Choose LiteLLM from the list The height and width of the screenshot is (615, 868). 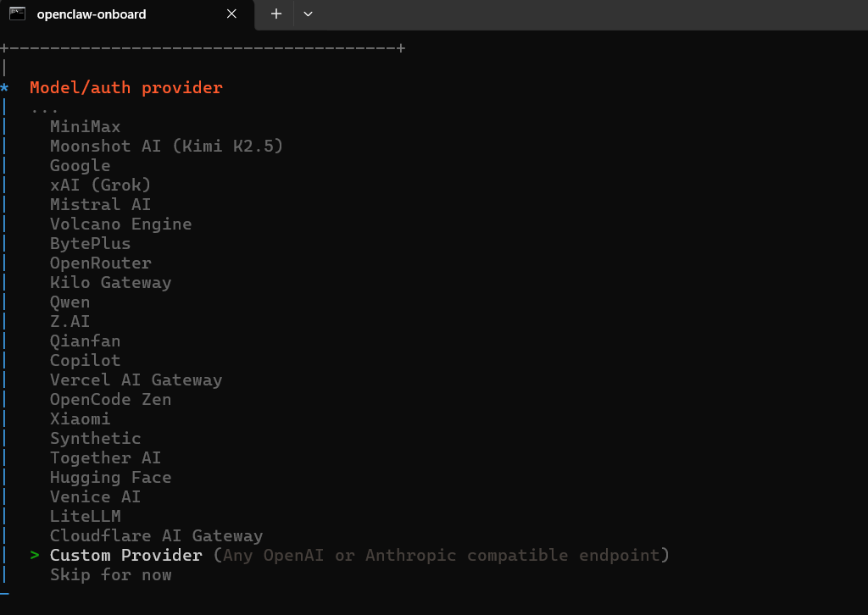tap(86, 516)
